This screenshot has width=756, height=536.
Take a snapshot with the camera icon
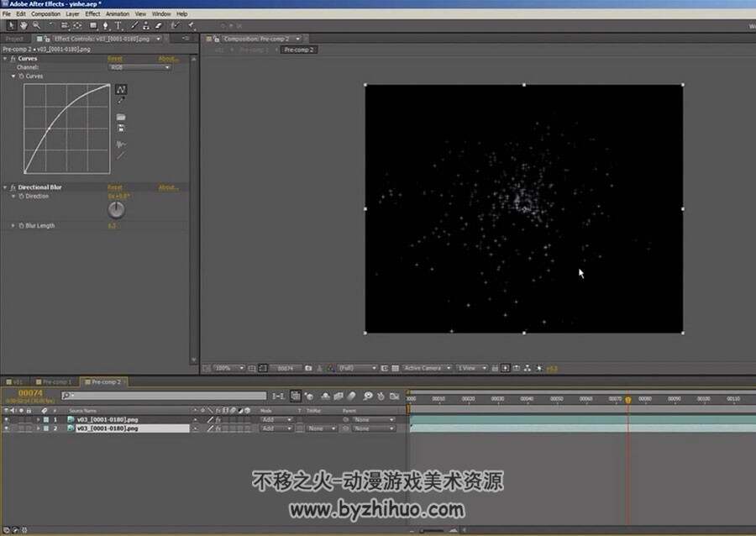(308, 368)
